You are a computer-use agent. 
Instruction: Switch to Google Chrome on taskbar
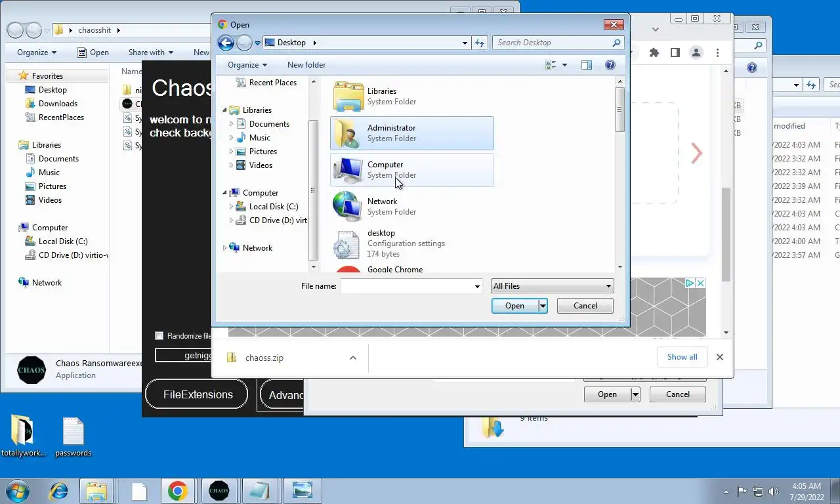click(177, 490)
